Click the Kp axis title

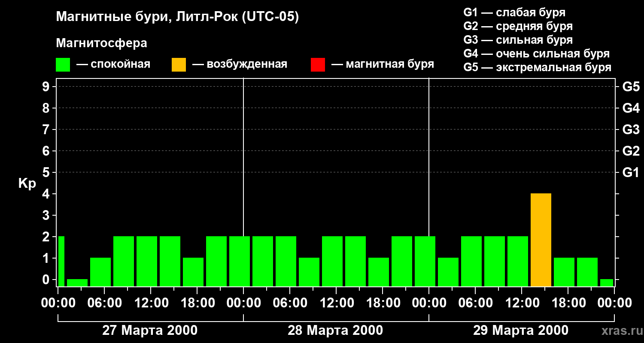click(x=27, y=184)
